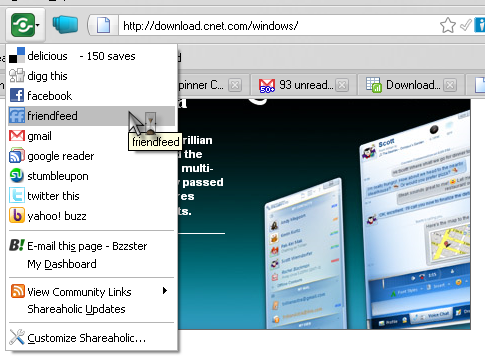Click the Trillian screenshot banner image
The height and width of the screenshot is (362, 485).
[324, 214]
